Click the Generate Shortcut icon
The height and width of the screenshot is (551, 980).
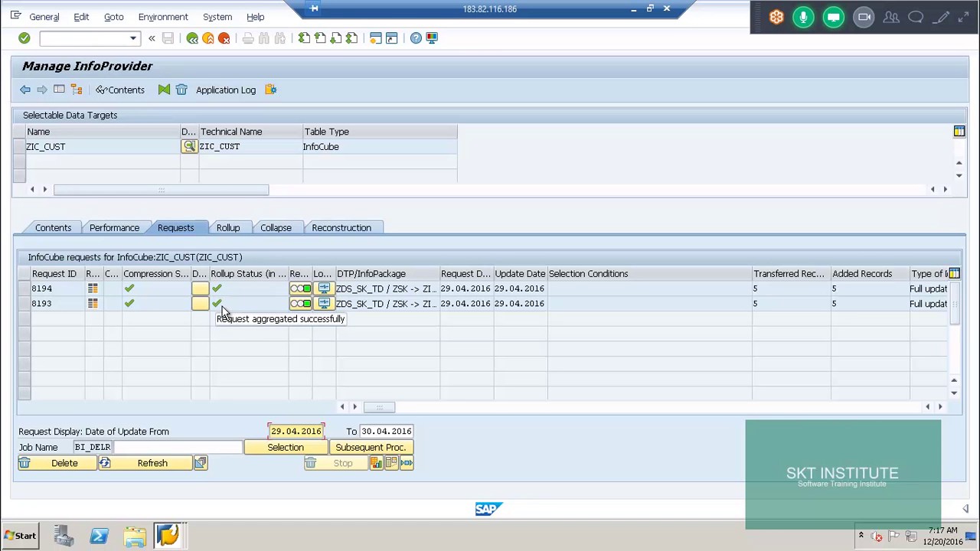pos(392,38)
